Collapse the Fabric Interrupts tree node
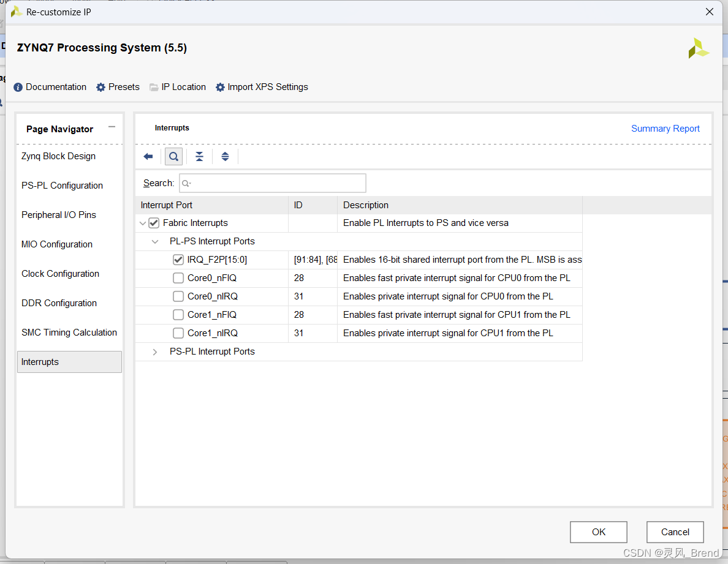The height and width of the screenshot is (564, 728). coord(143,223)
